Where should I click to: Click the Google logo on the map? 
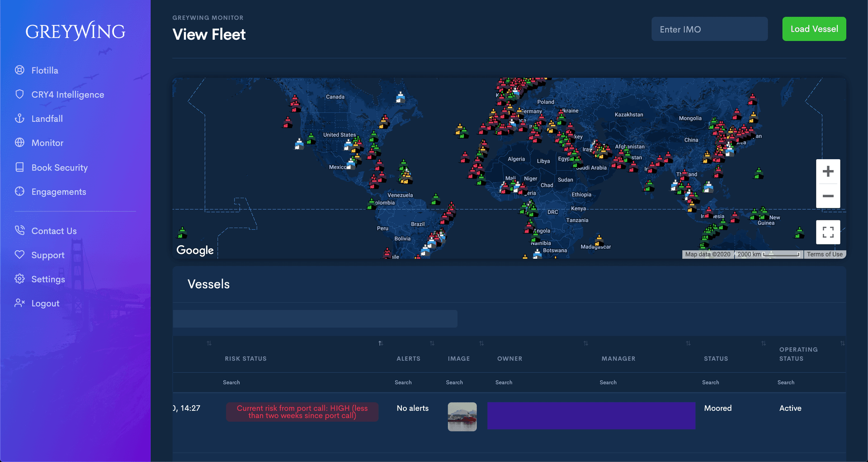[195, 250]
